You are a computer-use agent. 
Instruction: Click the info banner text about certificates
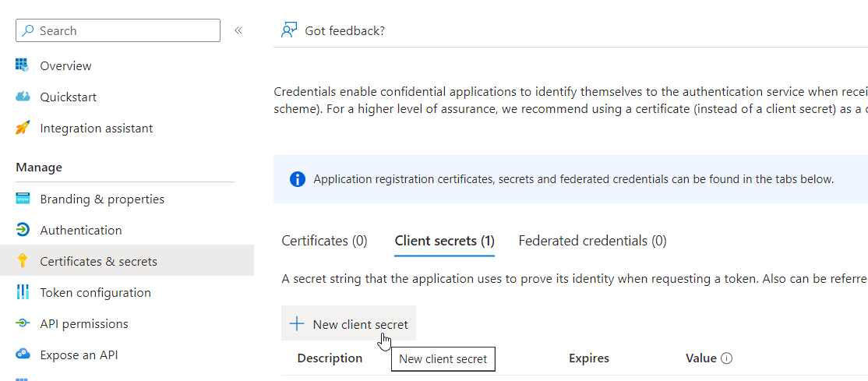[x=573, y=179]
